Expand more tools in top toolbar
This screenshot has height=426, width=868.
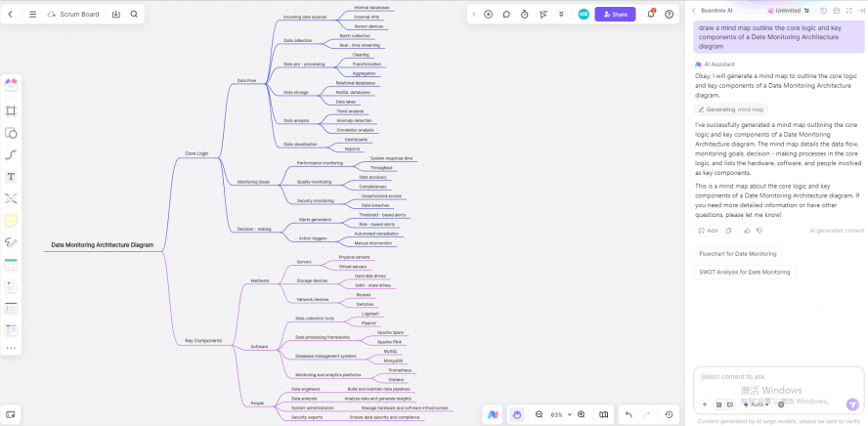coord(561,14)
